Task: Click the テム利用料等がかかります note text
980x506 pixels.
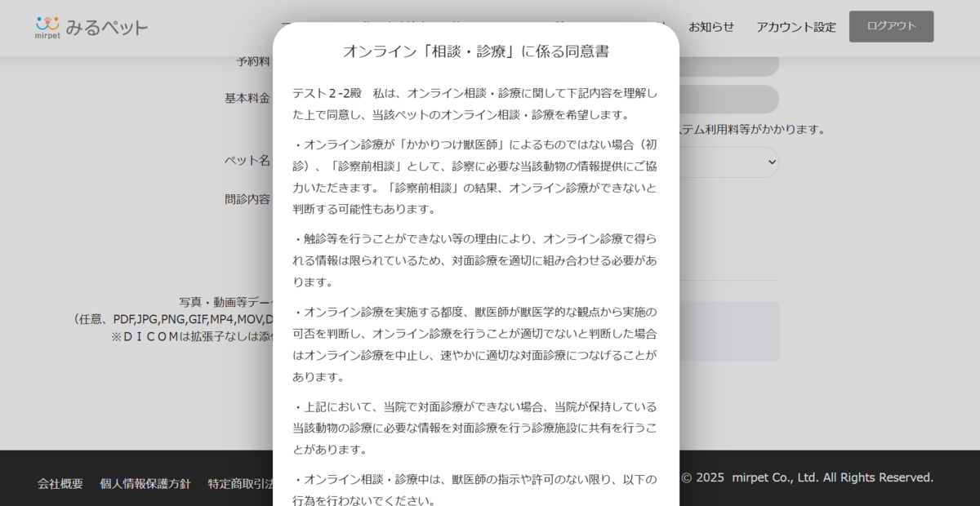Action: point(753,129)
